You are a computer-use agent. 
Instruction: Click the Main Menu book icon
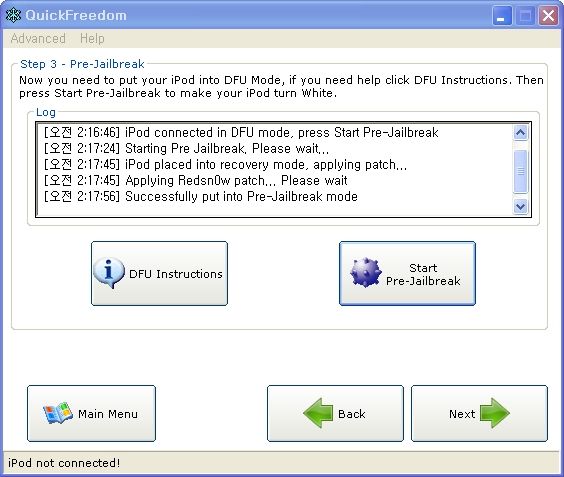coord(58,413)
